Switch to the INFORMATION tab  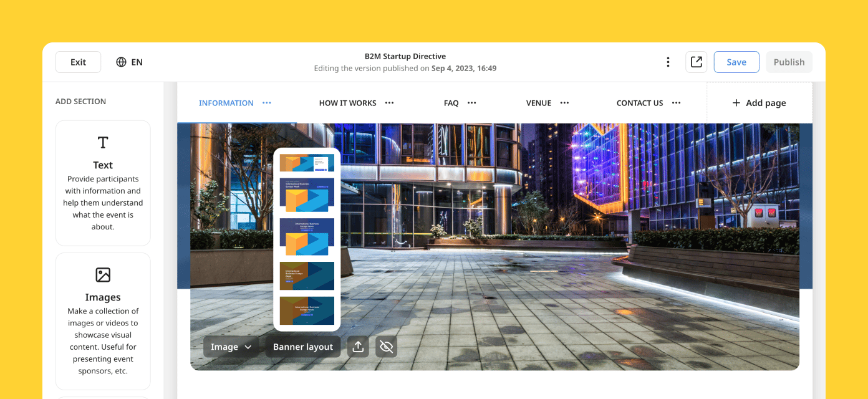coord(226,103)
